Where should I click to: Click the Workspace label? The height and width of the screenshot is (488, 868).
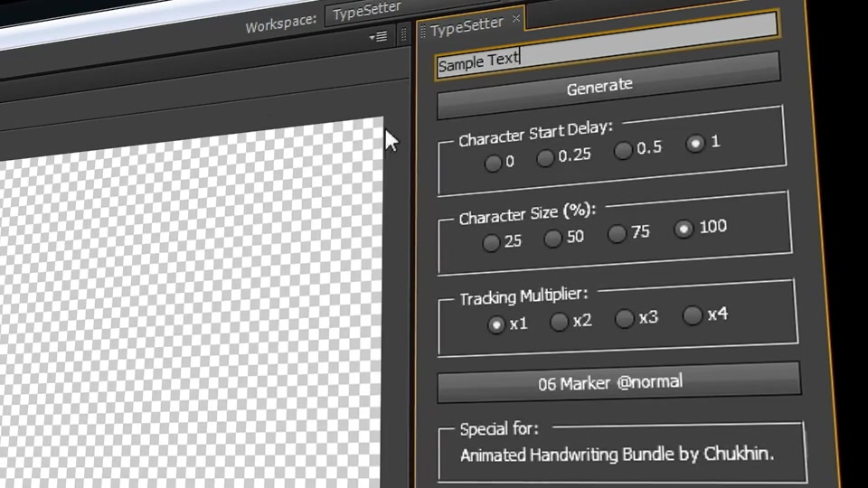280,23
